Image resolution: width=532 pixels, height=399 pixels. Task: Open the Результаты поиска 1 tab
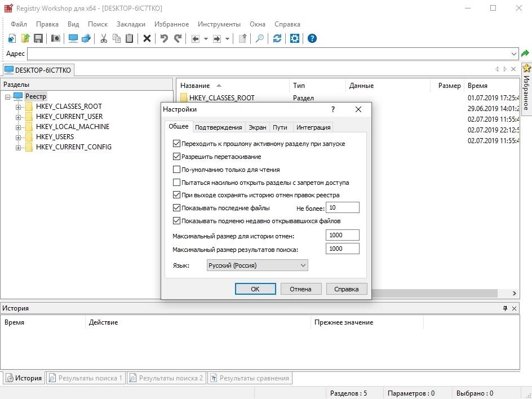(86, 378)
